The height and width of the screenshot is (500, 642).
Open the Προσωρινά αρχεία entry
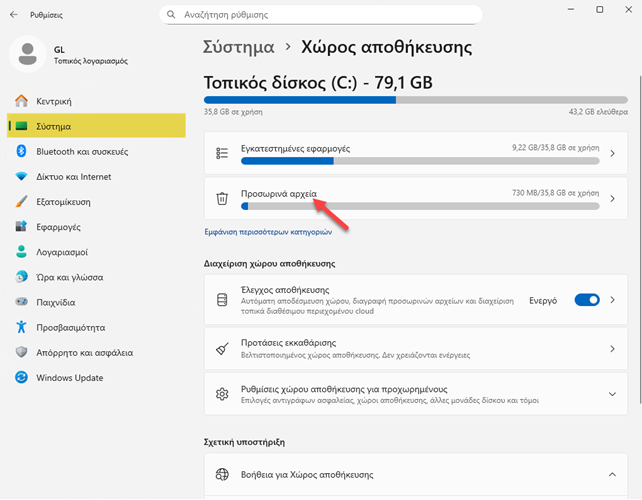pos(416,199)
